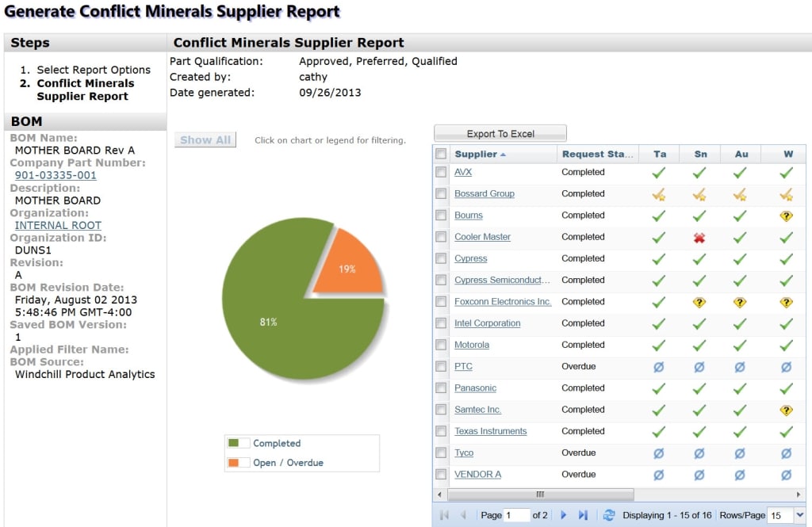
Task: Open the Samtec Inc. supplier link
Action: tap(477, 410)
